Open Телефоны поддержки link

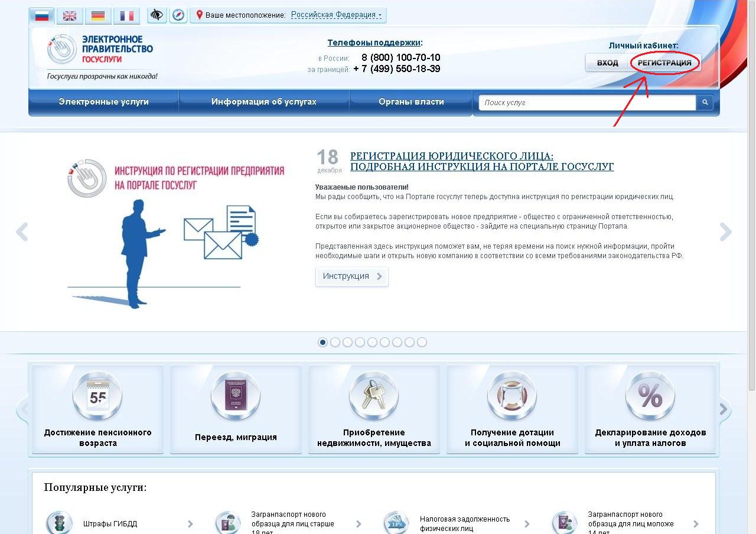[x=374, y=43]
